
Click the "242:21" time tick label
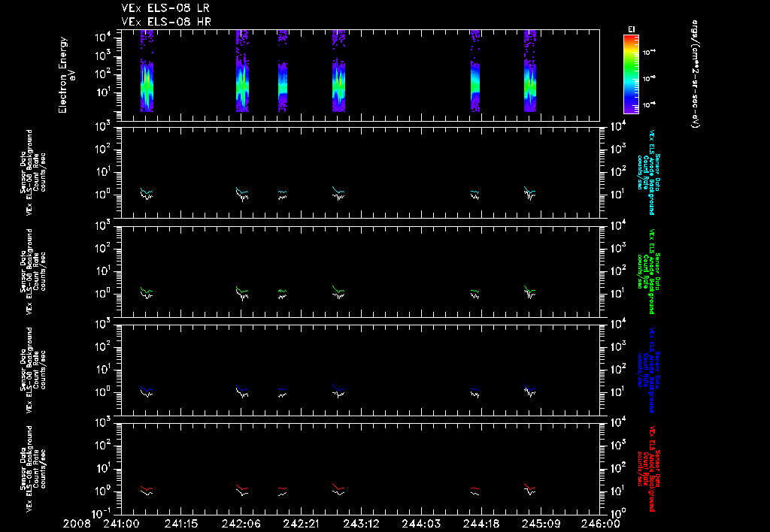(301, 524)
